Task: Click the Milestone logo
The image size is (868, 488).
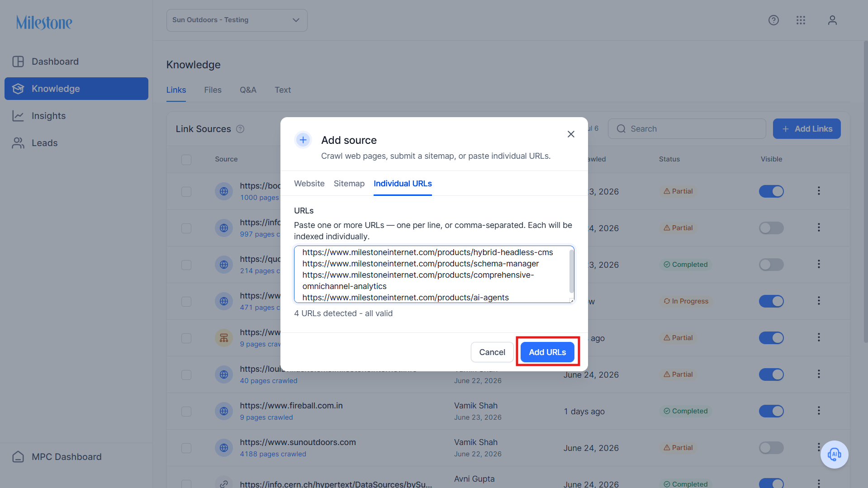Action: click(x=44, y=22)
